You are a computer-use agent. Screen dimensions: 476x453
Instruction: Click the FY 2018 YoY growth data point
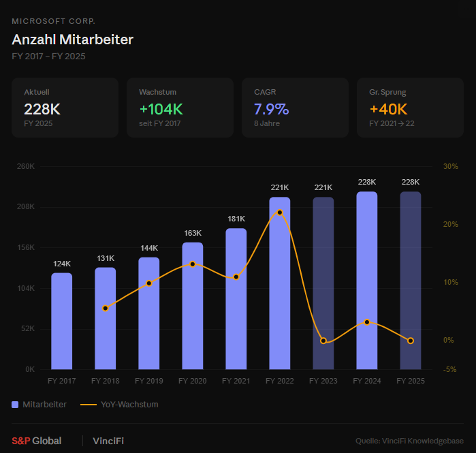(x=106, y=308)
